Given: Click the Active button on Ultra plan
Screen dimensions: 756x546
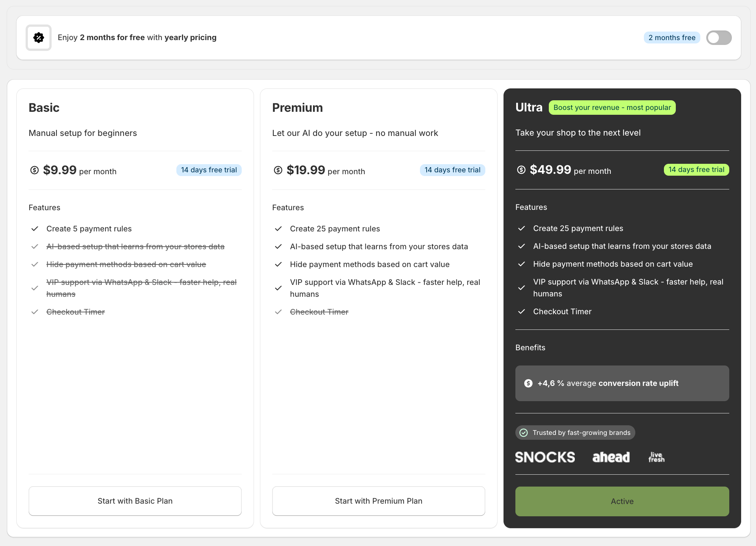Looking at the screenshot, I should click(x=622, y=501).
